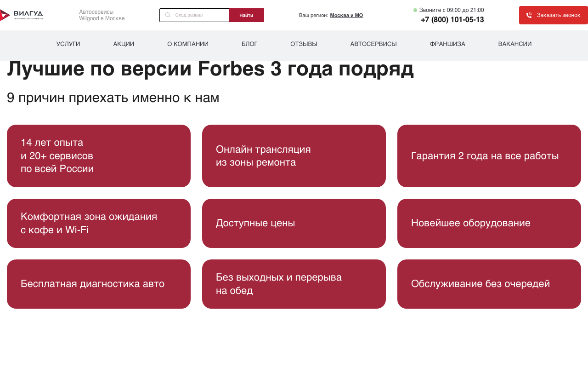The width and height of the screenshot is (588, 368).
Task: Click the 'Лучшие по версии Forbes' heading
Action: [x=210, y=69]
